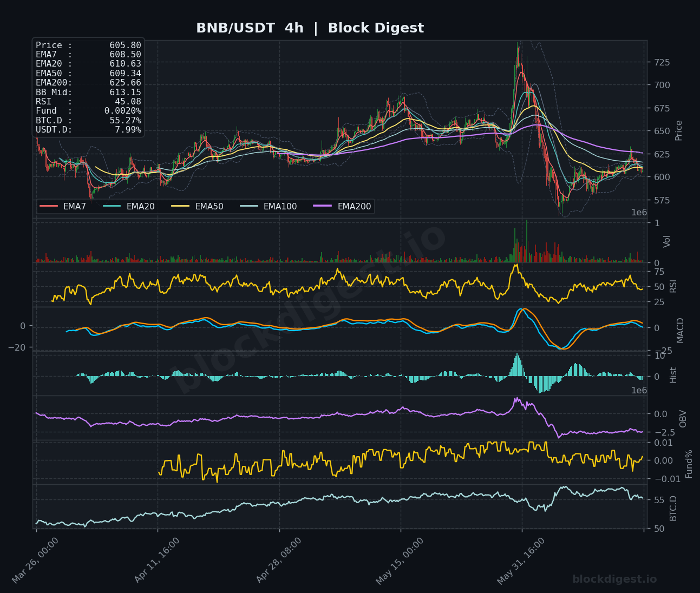
Task: Click the chart title BNB/USDT 4h Block Digest
Action: [310, 28]
